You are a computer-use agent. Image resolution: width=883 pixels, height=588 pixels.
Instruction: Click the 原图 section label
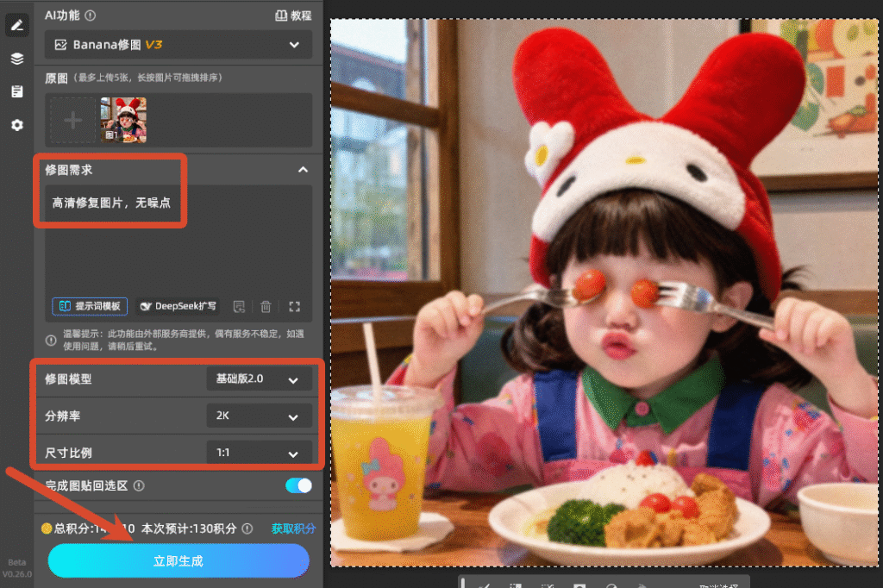coord(56,78)
